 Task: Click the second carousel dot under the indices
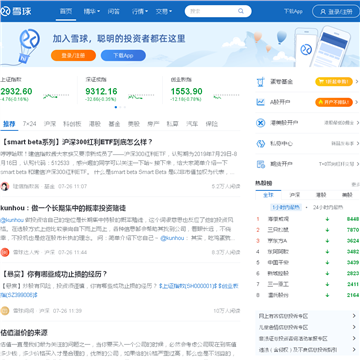coord(120,107)
